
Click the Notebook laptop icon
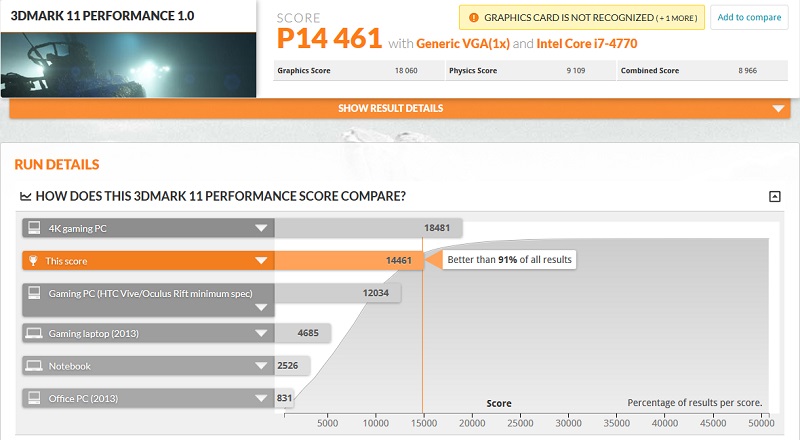coord(35,366)
